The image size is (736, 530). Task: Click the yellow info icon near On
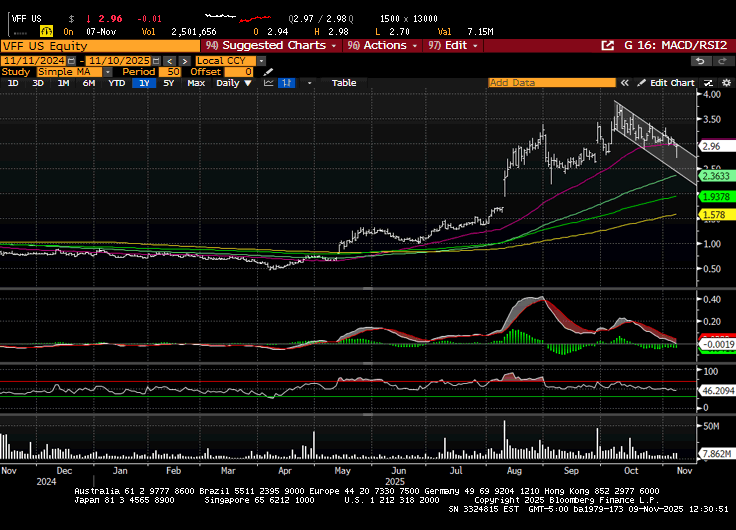[46, 31]
